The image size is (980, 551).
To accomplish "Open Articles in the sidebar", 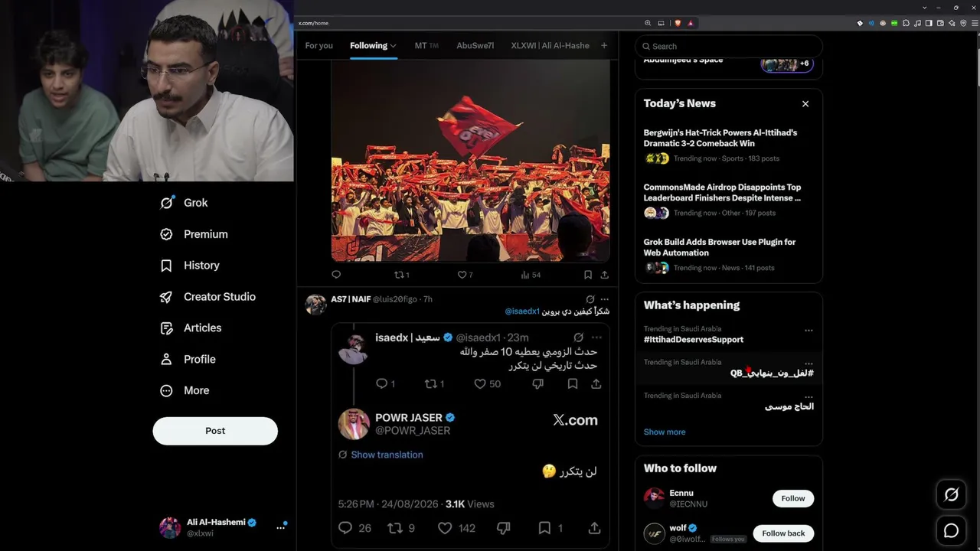I will click(x=190, y=328).
